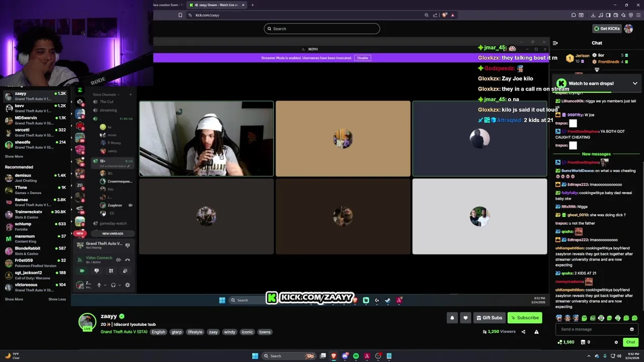Viewport: 644px width, 362px height.
Task: Toggle the Discord camera button
Action: [82, 271]
